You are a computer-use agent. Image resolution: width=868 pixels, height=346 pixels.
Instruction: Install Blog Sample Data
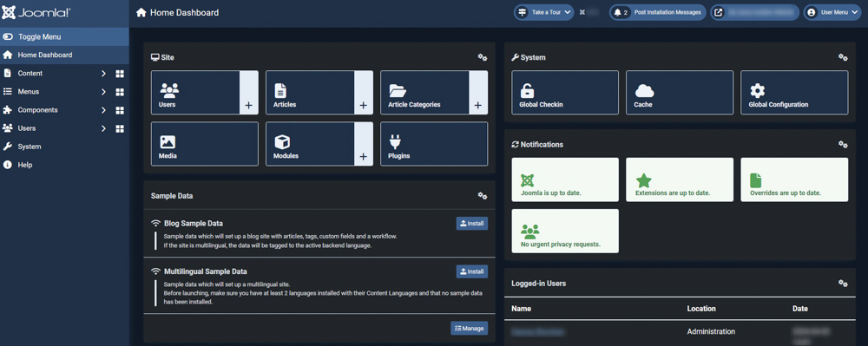pos(472,224)
